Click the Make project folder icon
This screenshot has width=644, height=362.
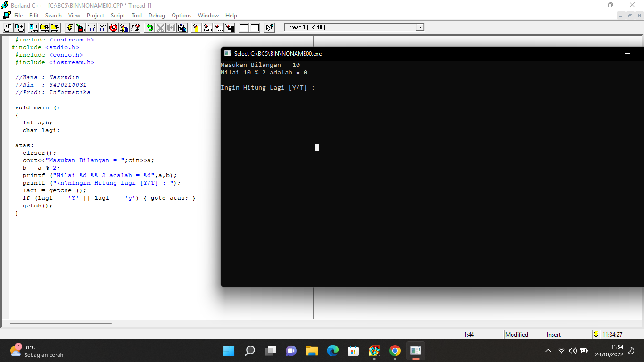tap(45, 27)
